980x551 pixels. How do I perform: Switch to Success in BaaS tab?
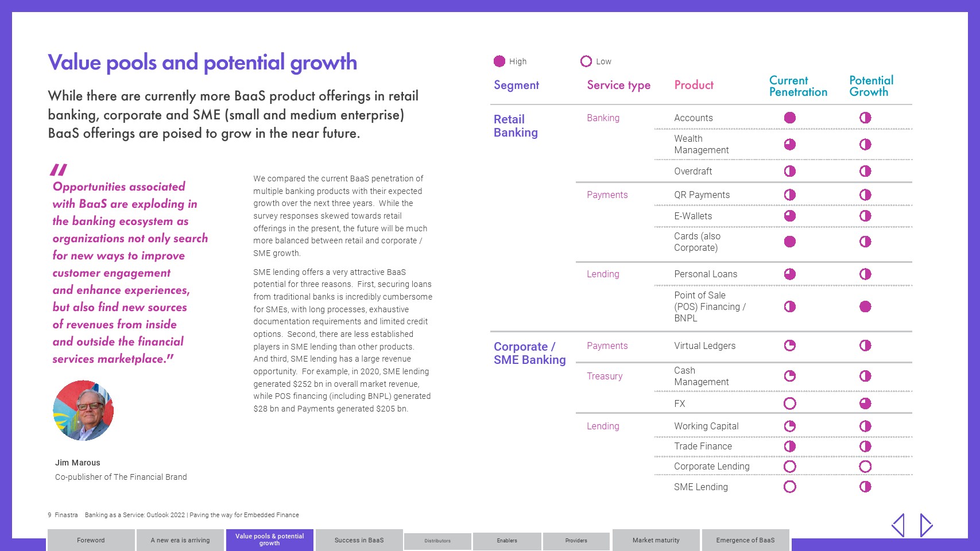coord(359,540)
